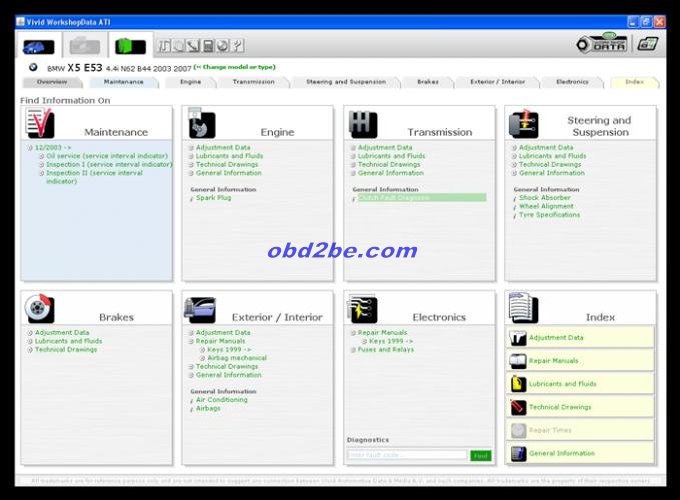Click the fault code input field
Image resolution: width=680 pixels, height=500 pixels.
tap(407, 455)
